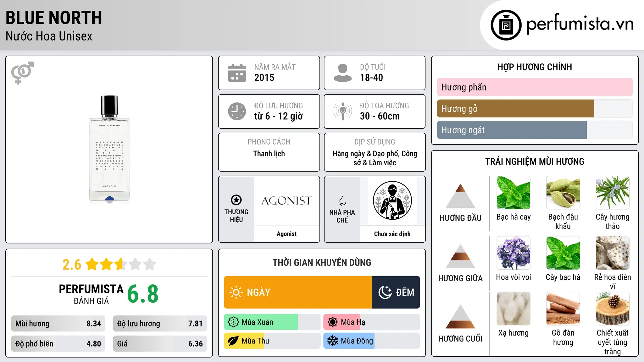The width and height of the screenshot is (644, 362).
Task: Click the Trải nghiệm mùi hương heading
Action: point(535,162)
